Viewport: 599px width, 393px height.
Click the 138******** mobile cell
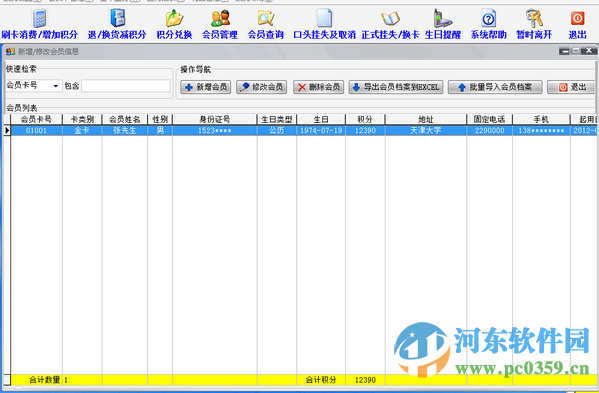(x=541, y=131)
